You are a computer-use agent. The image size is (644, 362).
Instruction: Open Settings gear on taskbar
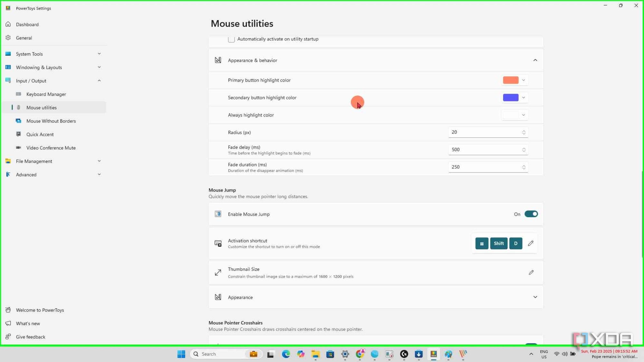(345, 354)
